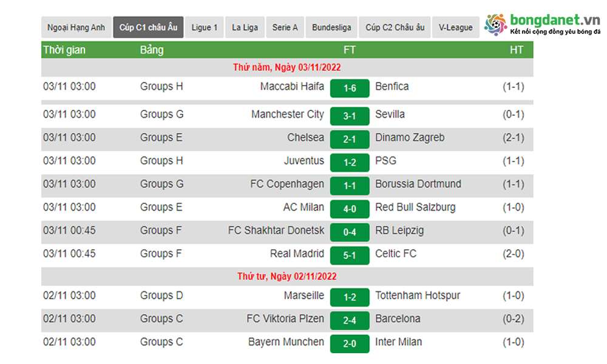Open the 3-1 Manchester City score button
The width and height of the screenshot is (607, 364).
[x=350, y=116]
